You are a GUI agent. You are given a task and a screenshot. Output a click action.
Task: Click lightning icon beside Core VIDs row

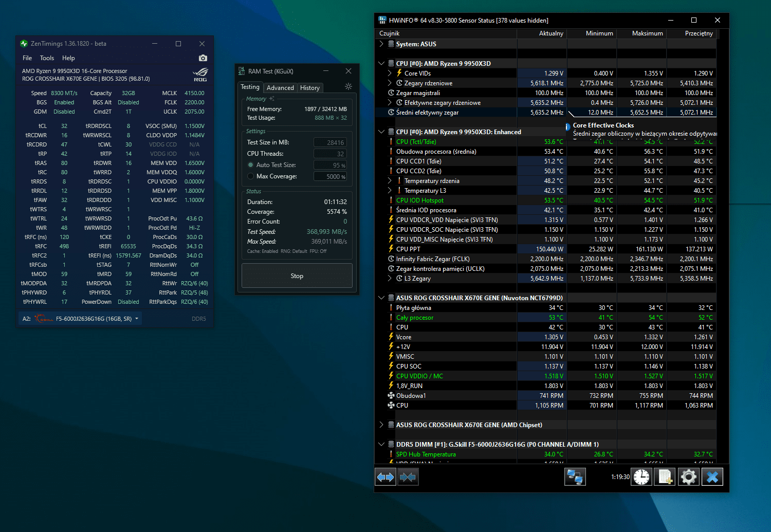pos(399,73)
